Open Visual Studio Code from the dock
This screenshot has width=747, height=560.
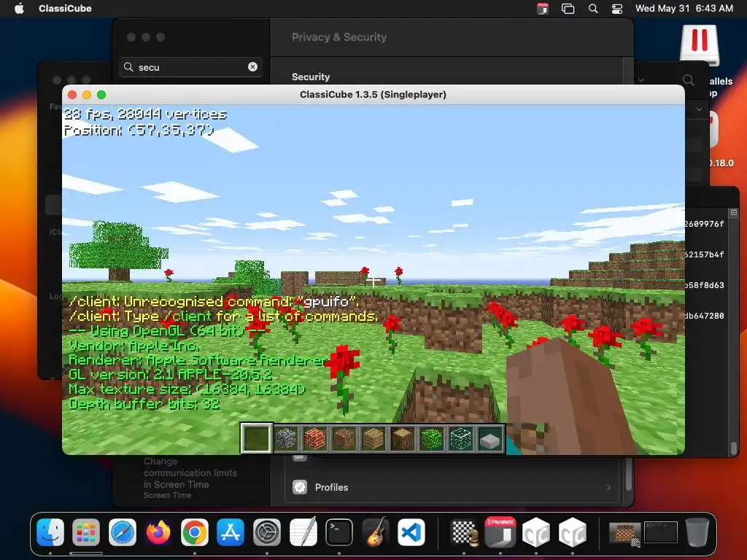coord(411,532)
